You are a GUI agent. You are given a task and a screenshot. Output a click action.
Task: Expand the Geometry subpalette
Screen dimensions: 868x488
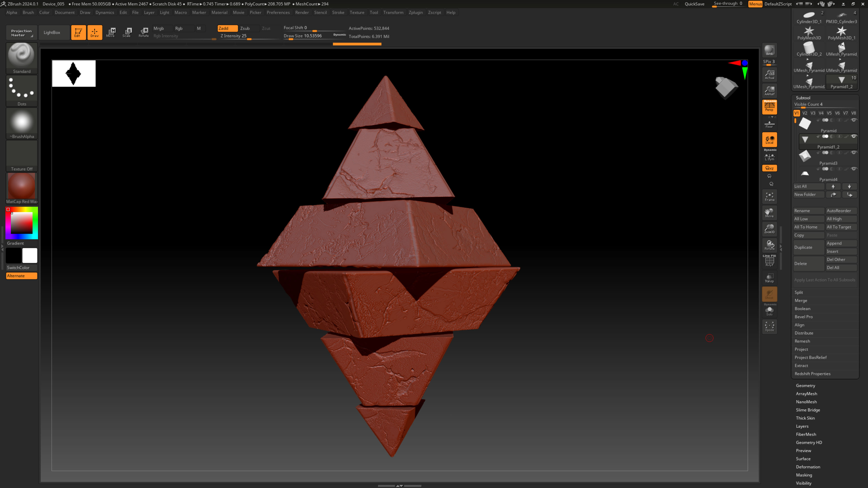click(805, 386)
